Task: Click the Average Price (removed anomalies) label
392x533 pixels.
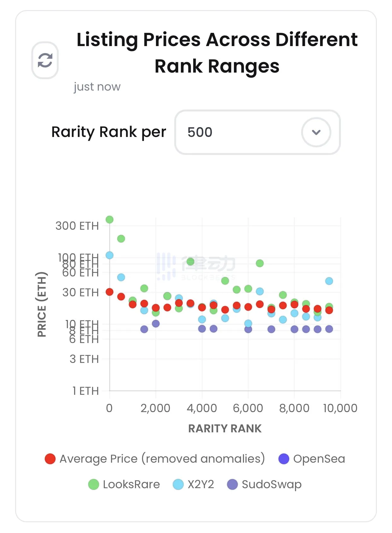Action: [x=162, y=459]
